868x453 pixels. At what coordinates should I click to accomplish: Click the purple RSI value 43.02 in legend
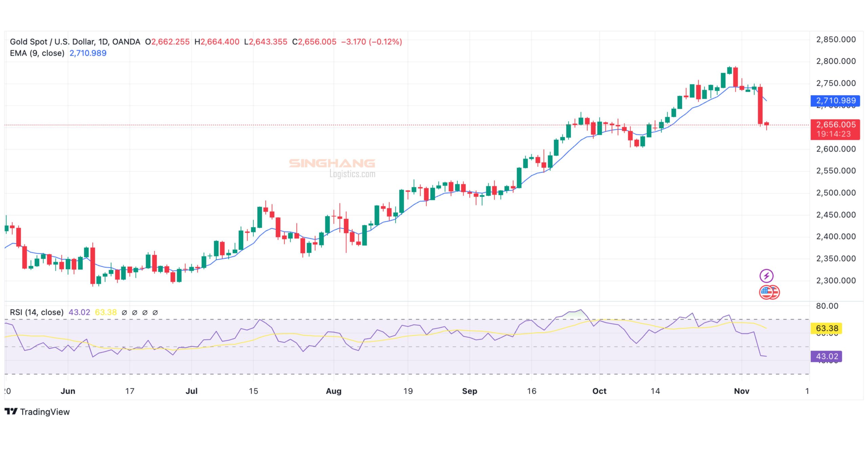79,312
